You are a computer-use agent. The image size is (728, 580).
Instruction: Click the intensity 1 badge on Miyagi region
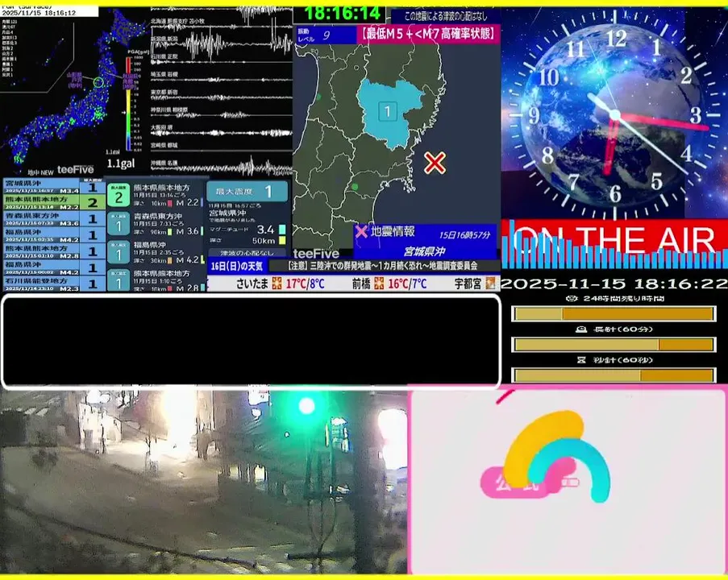[388, 111]
